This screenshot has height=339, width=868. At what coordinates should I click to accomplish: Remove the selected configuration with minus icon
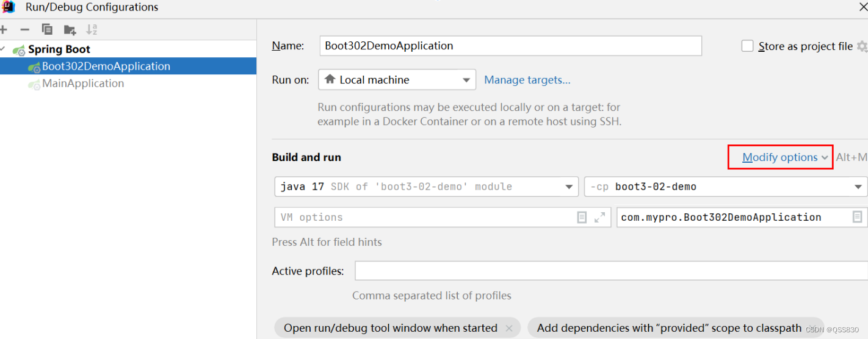click(24, 29)
